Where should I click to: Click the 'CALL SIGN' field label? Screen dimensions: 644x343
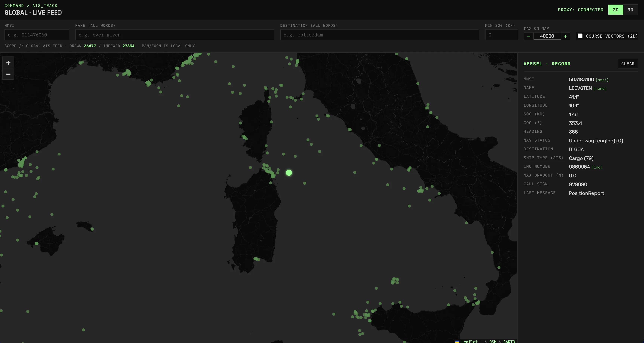(536, 184)
